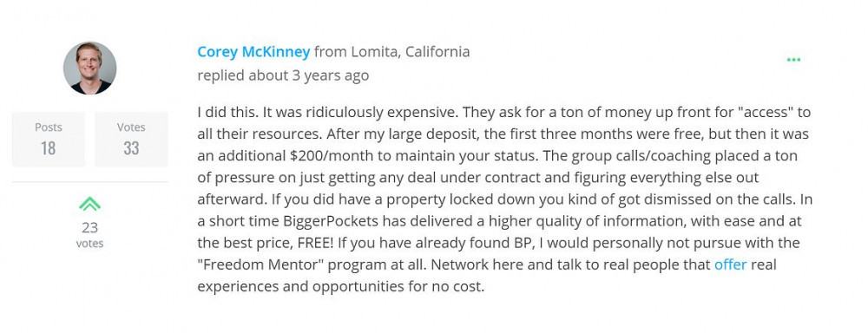Open the Votes 33 stat box
The height and width of the screenshot is (333, 868).
pos(131,139)
